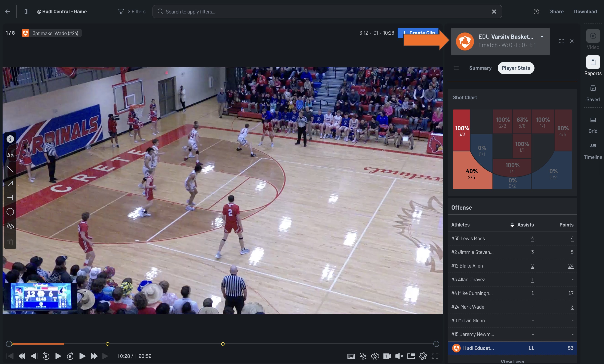Sort by the Points column header
604x364 pixels.
[566, 225]
